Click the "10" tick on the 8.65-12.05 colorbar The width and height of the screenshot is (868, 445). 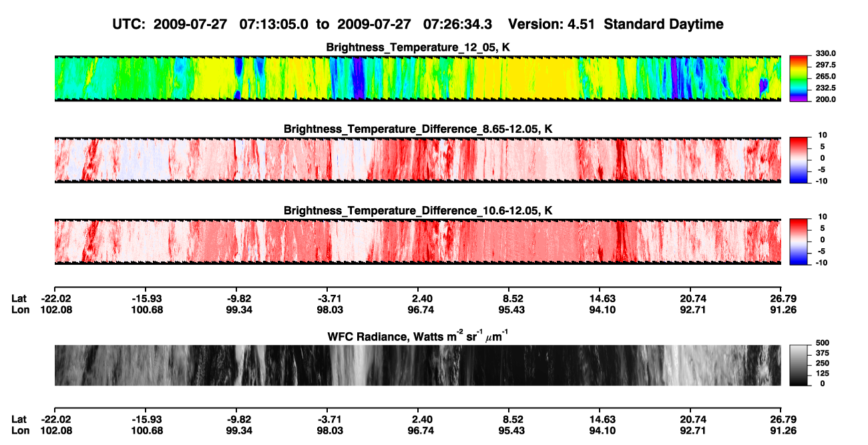tap(821, 135)
